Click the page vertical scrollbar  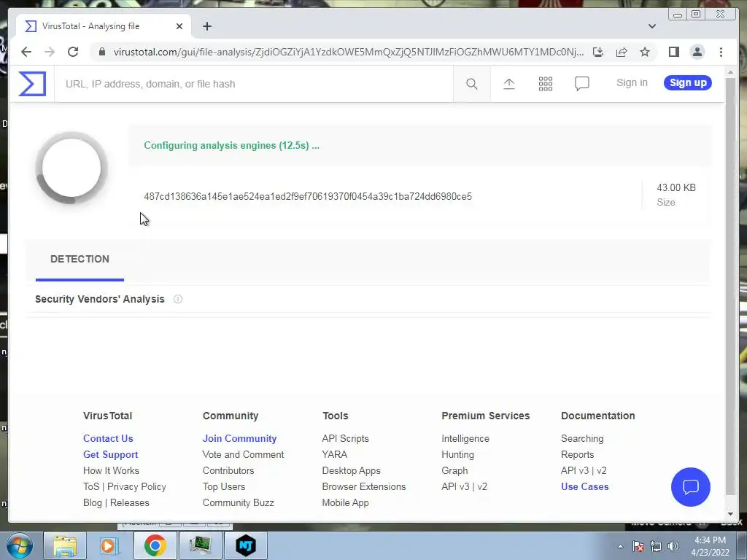[x=731, y=286]
